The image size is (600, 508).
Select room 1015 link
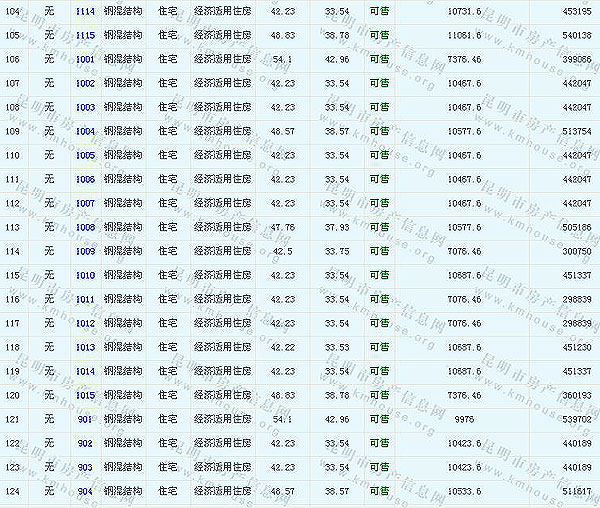click(x=85, y=395)
